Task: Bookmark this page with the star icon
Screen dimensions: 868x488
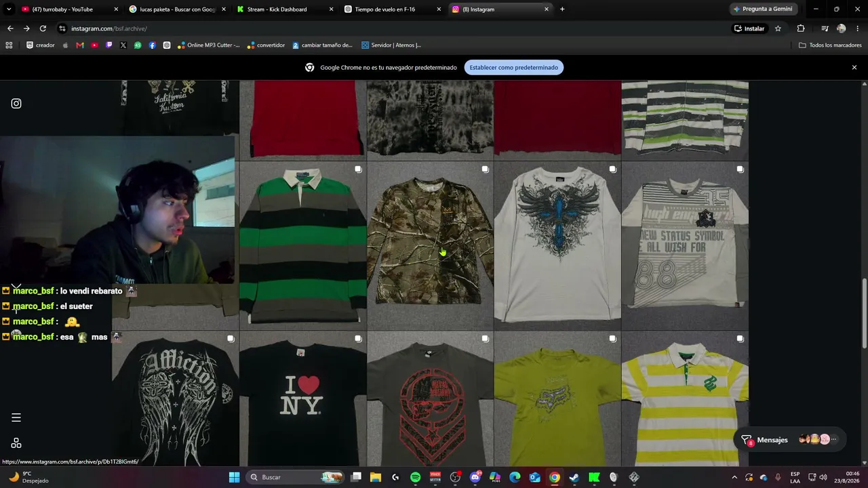Action: 778,28
